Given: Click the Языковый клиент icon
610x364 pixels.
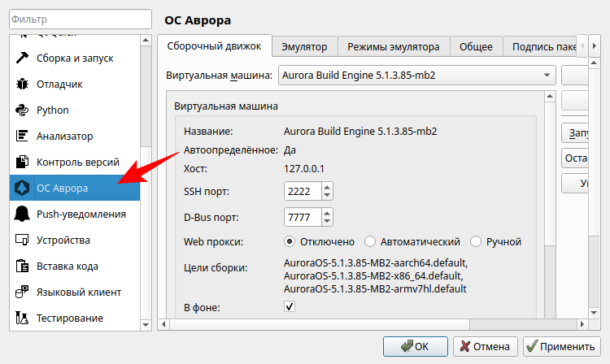Looking at the screenshot, I should click(22, 292).
